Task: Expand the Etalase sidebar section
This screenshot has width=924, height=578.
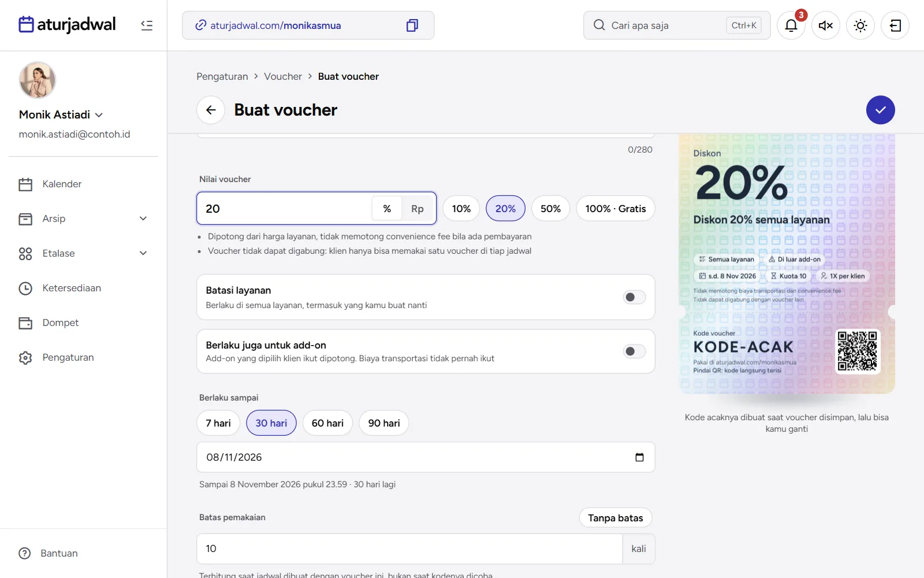Action: pyautogui.click(x=83, y=253)
